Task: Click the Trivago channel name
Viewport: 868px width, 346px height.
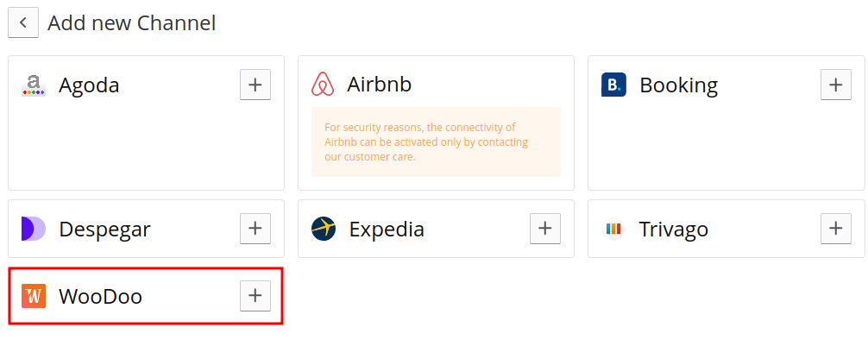Action: click(x=673, y=229)
